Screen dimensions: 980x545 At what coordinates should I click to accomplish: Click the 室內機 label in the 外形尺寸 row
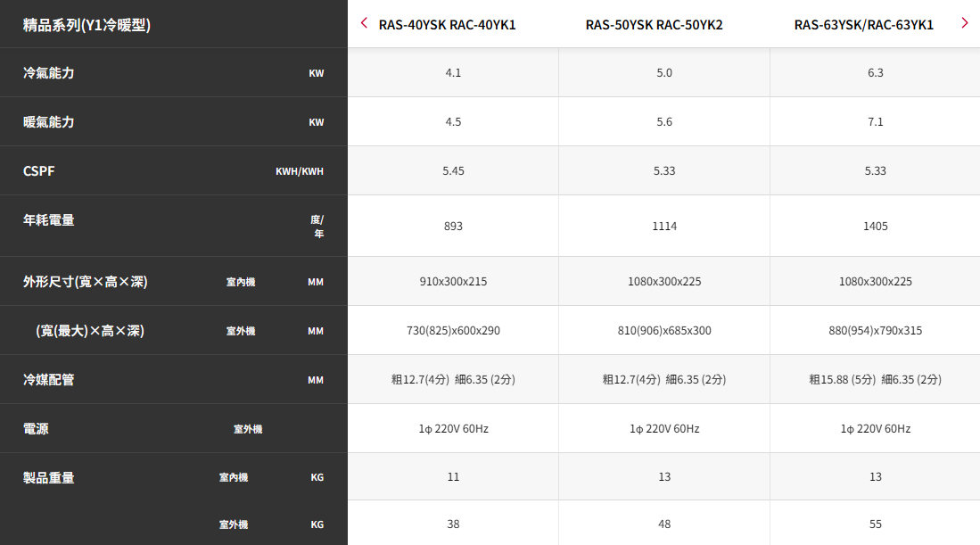pyautogui.click(x=241, y=283)
